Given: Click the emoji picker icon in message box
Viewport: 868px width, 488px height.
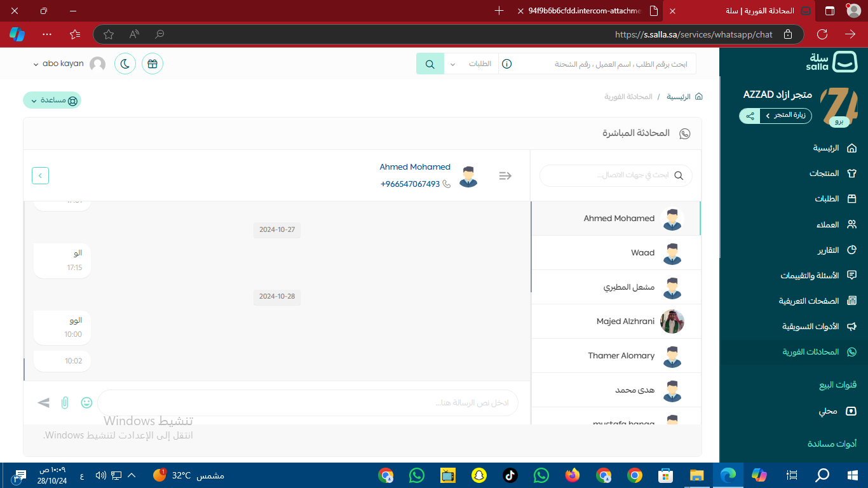Looking at the screenshot, I should (86, 402).
